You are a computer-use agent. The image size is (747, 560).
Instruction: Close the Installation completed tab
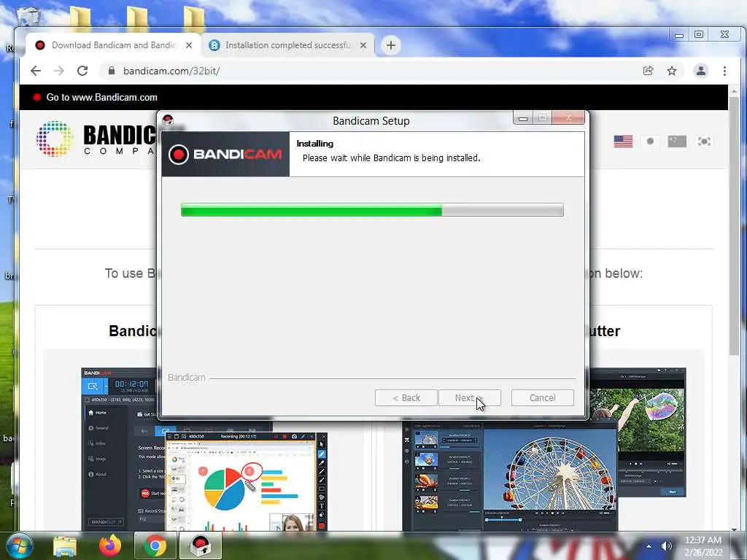(x=363, y=45)
